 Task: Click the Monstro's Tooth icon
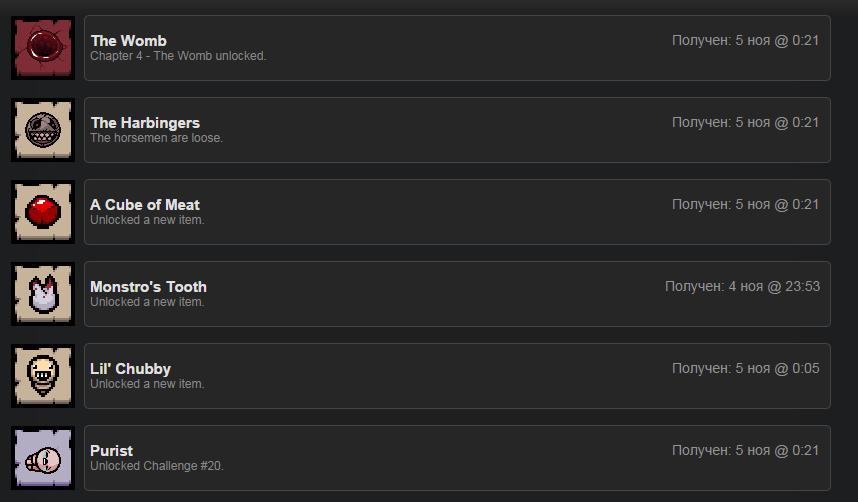[43, 294]
